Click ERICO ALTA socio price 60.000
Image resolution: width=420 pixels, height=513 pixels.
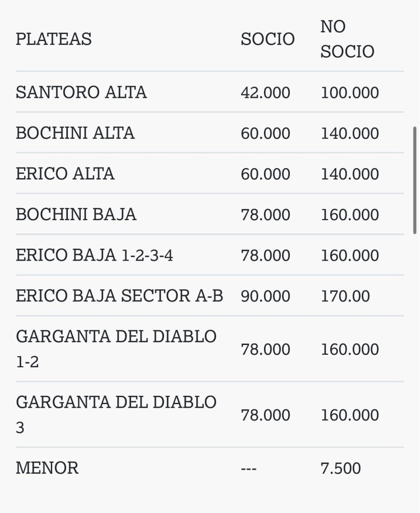tap(265, 174)
